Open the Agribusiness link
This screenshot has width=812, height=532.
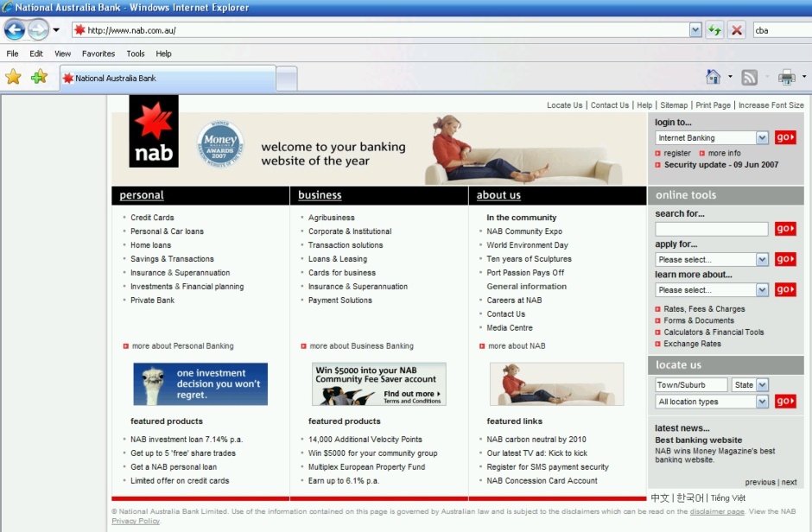pos(332,218)
